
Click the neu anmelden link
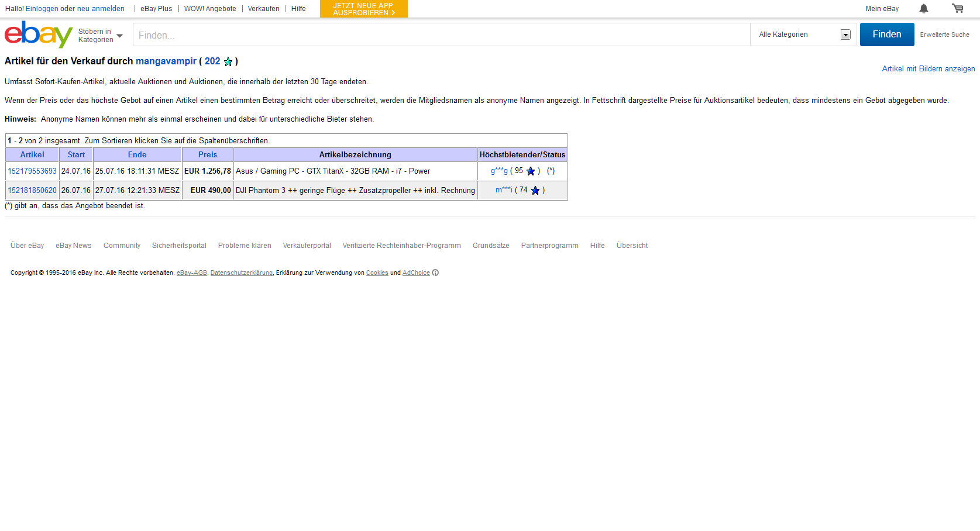pos(101,9)
